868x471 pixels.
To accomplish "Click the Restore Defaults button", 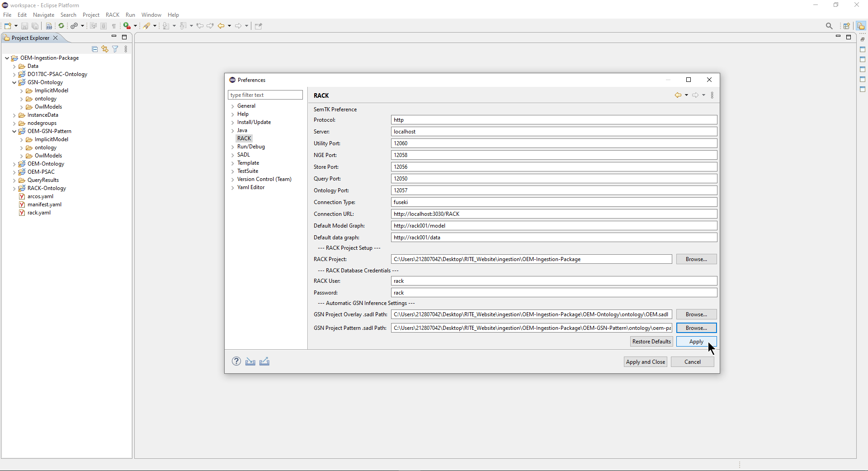I will (x=651, y=342).
